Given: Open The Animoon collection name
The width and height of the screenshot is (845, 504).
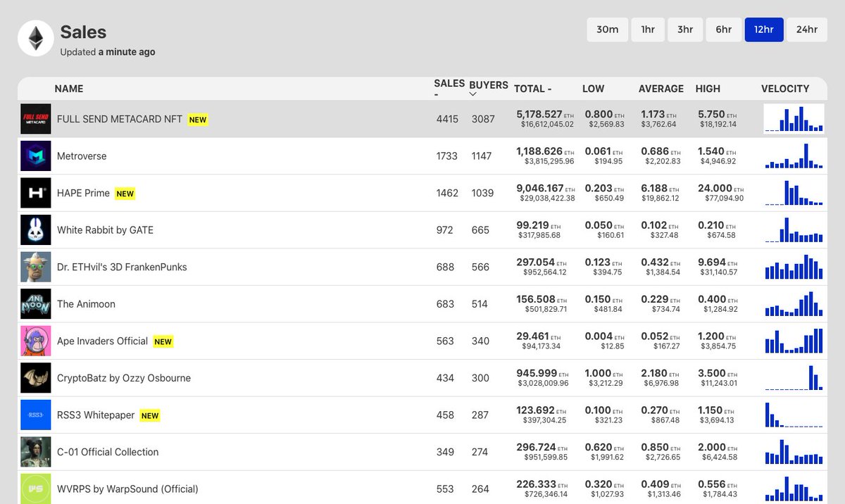Looking at the screenshot, I should click(x=86, y=304).
